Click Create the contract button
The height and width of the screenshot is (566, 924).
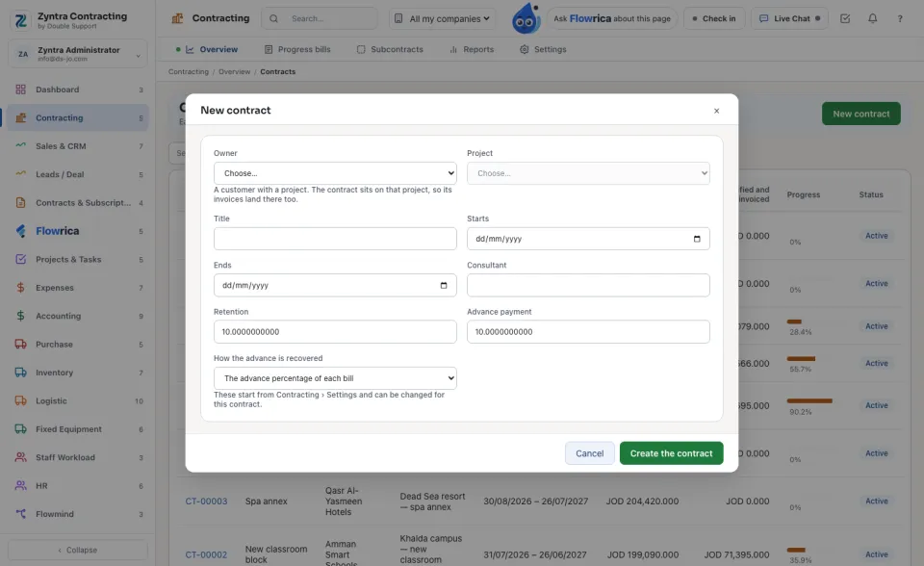pyautogui.click(x=671, y=453)
